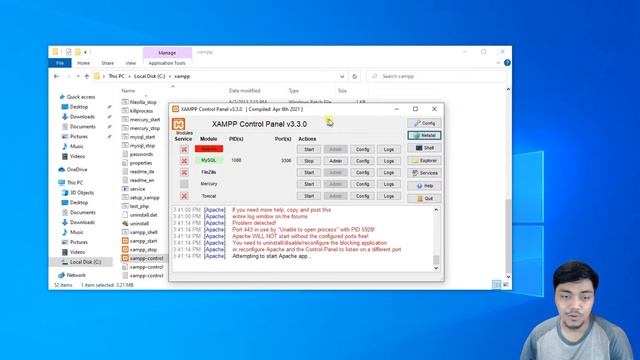The image size is (640, 360).
Task: Click New folder icon in Explorer title bar
Action: coord(78,52)
